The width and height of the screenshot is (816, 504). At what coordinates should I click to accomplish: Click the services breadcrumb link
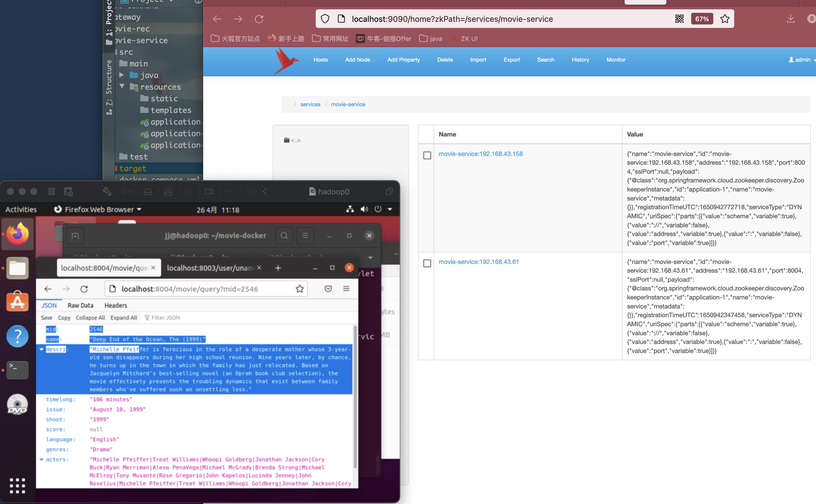pos(310,104)
